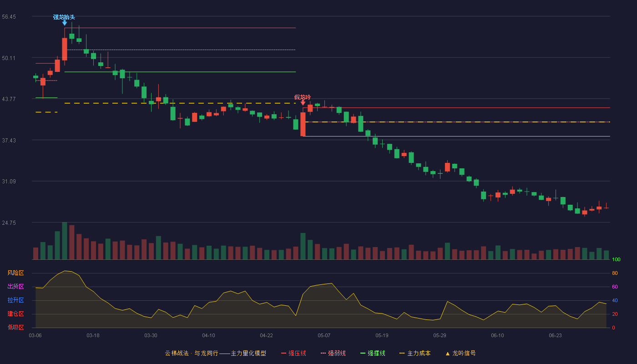Click the 06-23 date label
This screenshot has width=637, height=364.
555,335
